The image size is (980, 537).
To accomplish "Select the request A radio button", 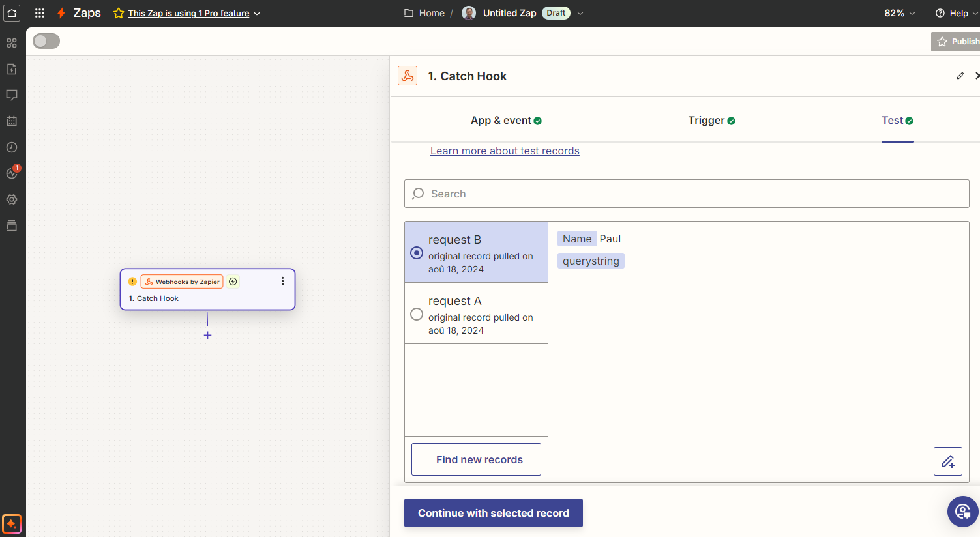I will click(417, 314).
